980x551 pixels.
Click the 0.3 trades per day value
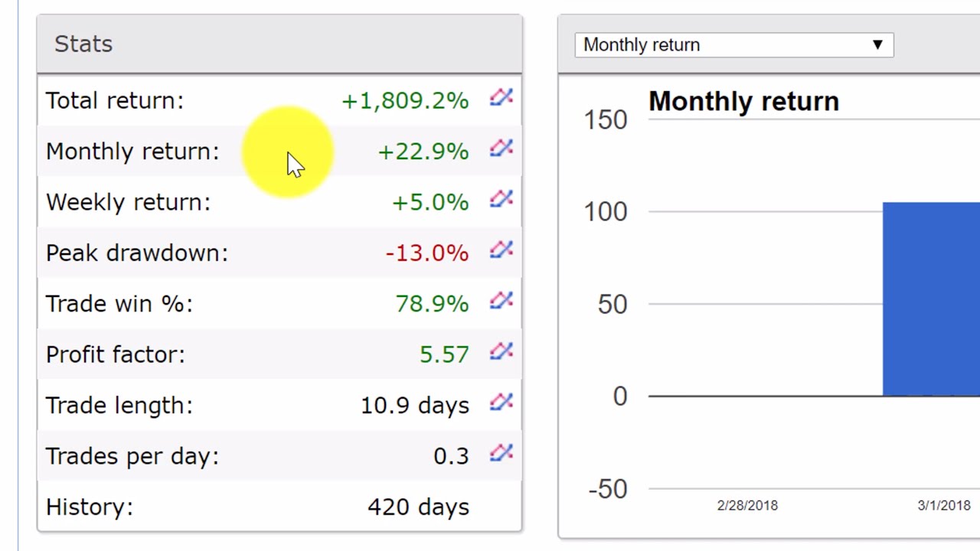[x=451, y=456]
